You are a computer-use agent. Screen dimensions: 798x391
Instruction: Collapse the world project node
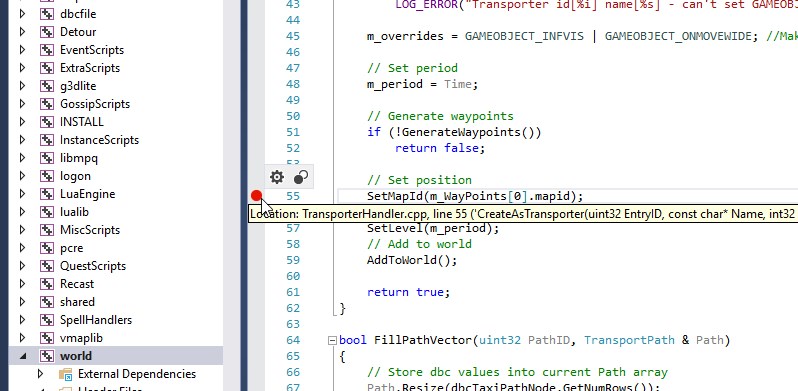point(22,356)
